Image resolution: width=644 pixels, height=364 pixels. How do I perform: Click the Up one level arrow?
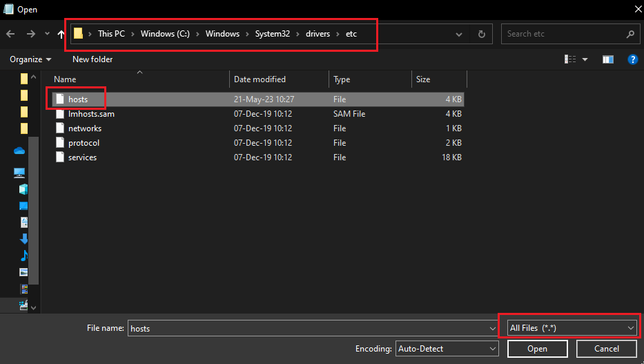[61, 34]
